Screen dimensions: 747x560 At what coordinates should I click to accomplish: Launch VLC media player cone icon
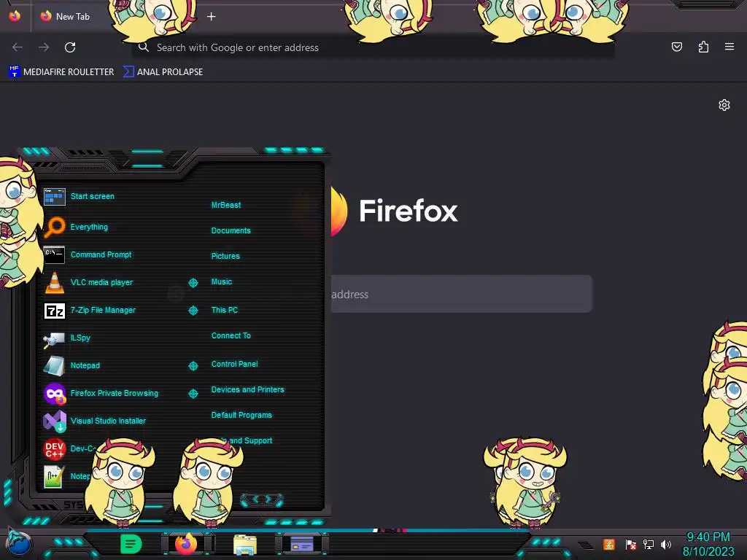(x=54, y=282)
